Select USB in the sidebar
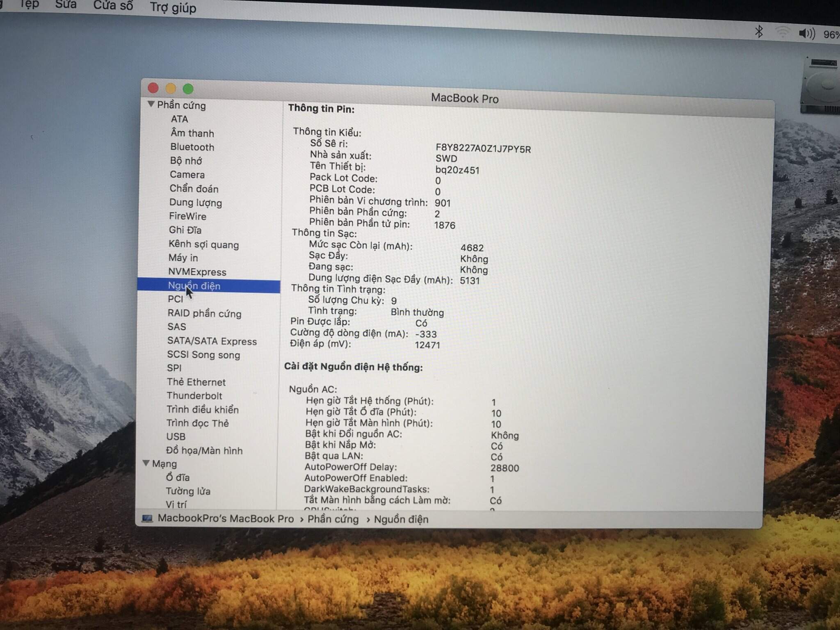Image resolution: width=840 pixels, height=630 pixels. tap(176, 436)
